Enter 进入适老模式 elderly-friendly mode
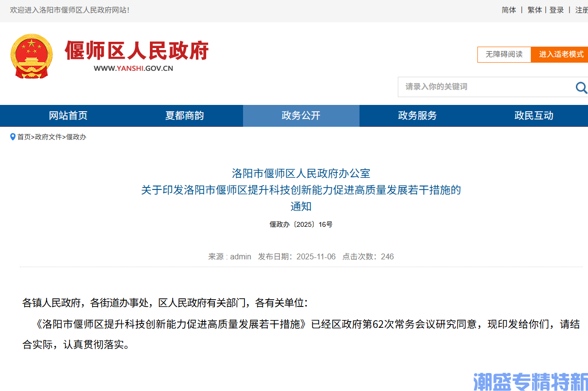 (560, 54)
